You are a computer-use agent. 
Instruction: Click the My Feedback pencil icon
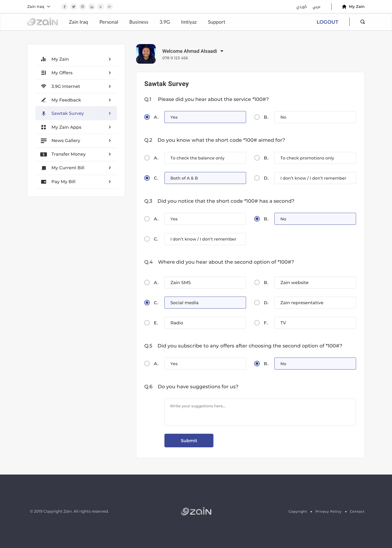pyautogui.click(x=43, y=100)
